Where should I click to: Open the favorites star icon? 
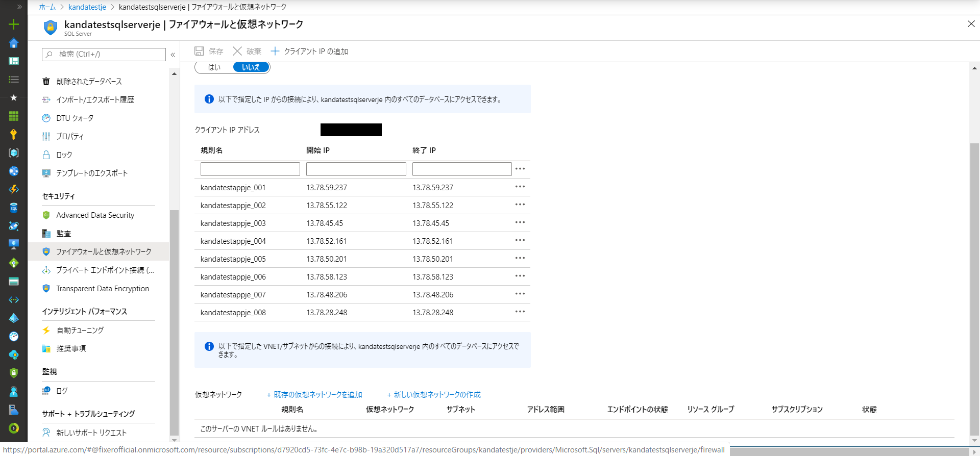tap(14, 97)
